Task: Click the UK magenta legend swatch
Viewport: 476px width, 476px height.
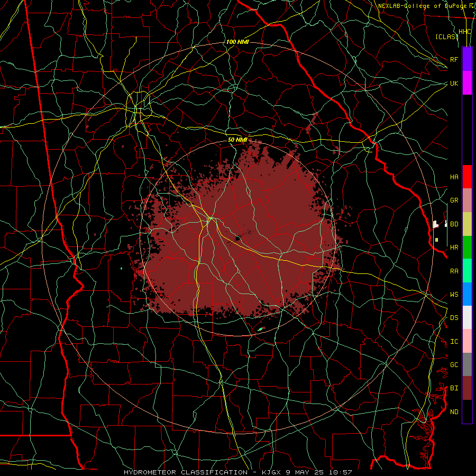Action: [x=467, y=83]
